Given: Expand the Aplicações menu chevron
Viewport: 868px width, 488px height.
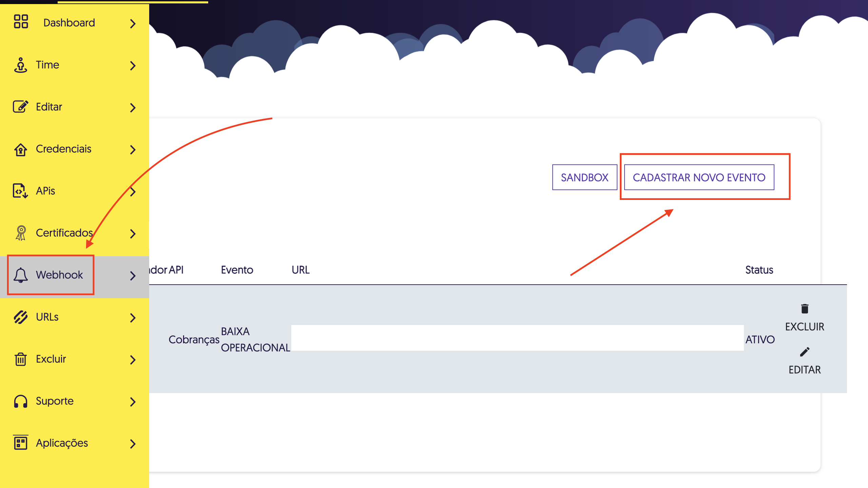Looking at the screenshot, I should [x=133, y=444].
